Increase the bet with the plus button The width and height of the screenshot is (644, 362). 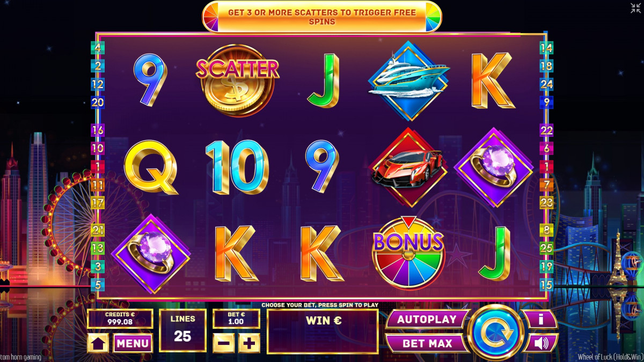pyautogui.click(x=249, y=343)
